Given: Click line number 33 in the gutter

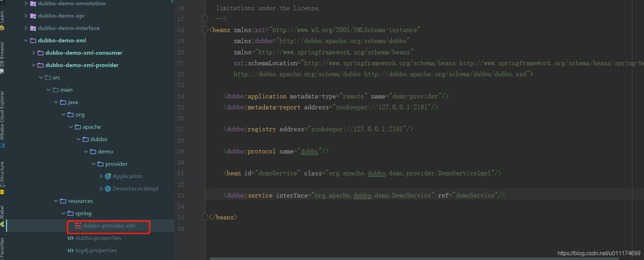Looking at the screenshot, I should click(181, 195).
